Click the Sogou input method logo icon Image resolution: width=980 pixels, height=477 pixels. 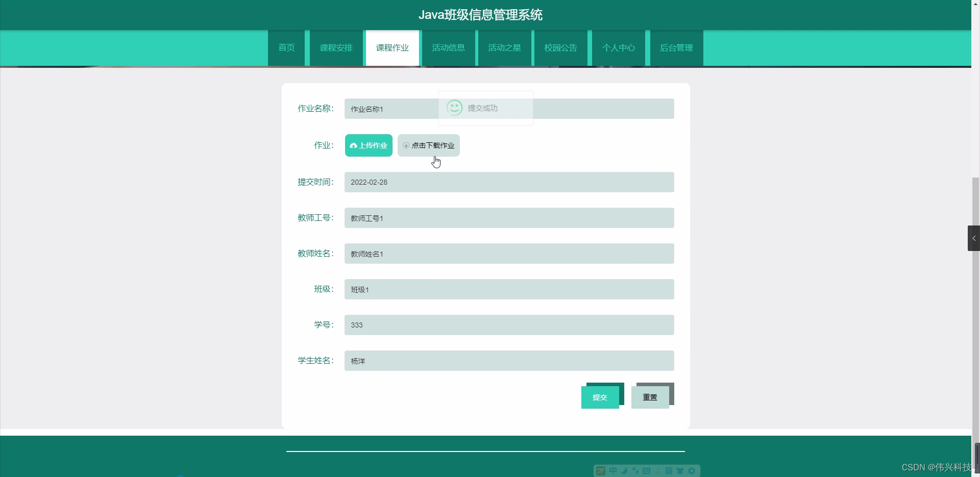(601, 470)
